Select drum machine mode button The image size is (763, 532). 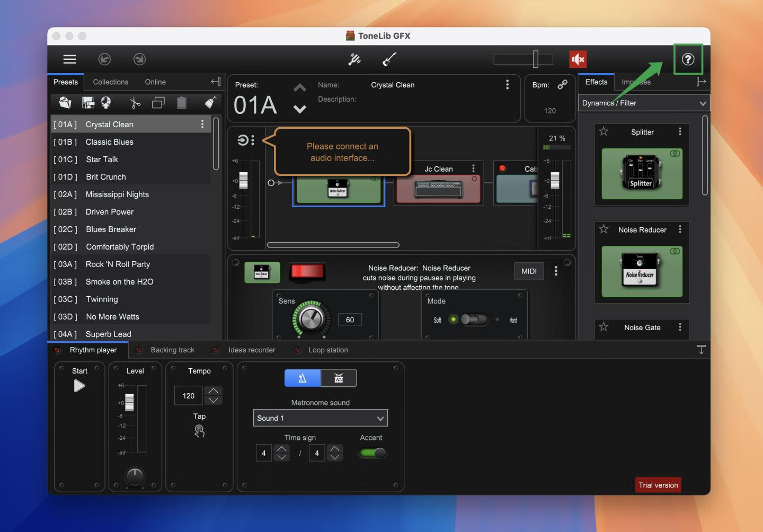click(339, 378)
